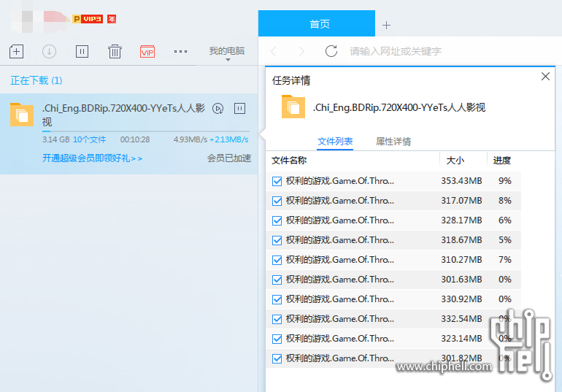Click the 323.14MB size cell
This screenshot has width=562, height=392.
[461, 339]
